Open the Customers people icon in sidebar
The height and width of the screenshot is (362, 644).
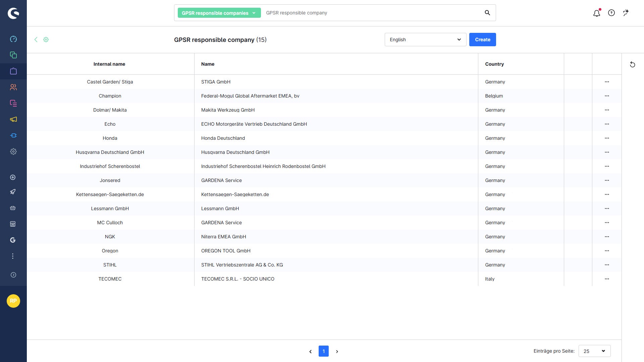click(13, 87)
